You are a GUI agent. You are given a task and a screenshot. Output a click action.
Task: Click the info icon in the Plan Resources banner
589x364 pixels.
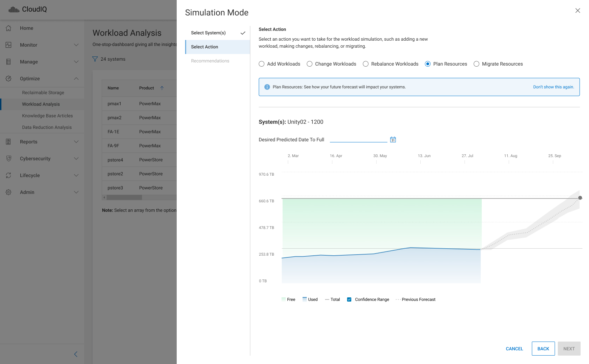[x=267, y=87]
